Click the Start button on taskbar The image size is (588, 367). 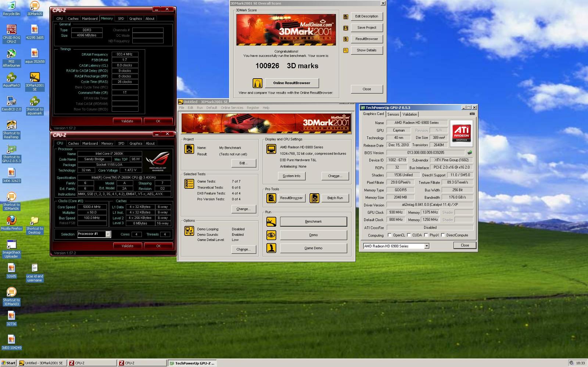(x=8, y=363)
